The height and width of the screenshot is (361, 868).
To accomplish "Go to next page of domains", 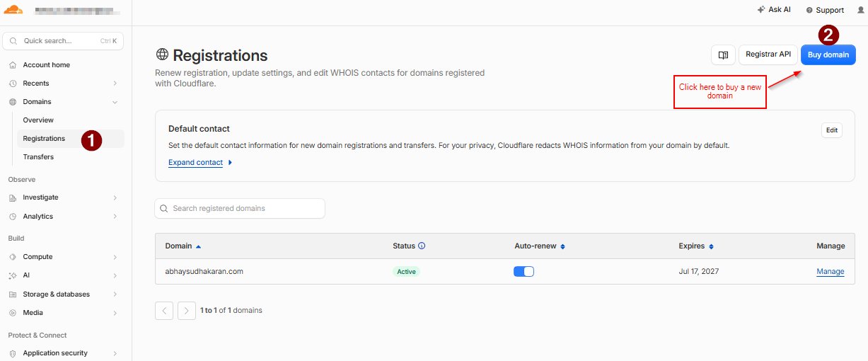I will pos(187,311).
